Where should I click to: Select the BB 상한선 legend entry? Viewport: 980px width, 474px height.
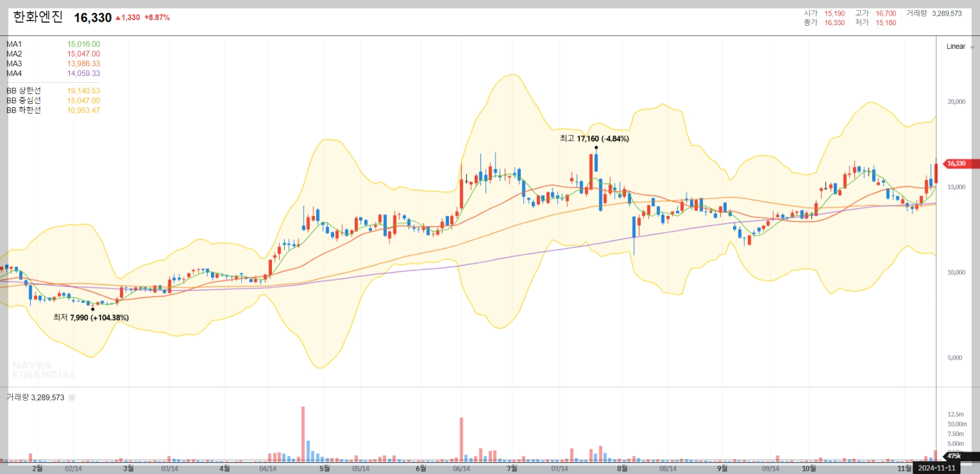tap(23, 91)
